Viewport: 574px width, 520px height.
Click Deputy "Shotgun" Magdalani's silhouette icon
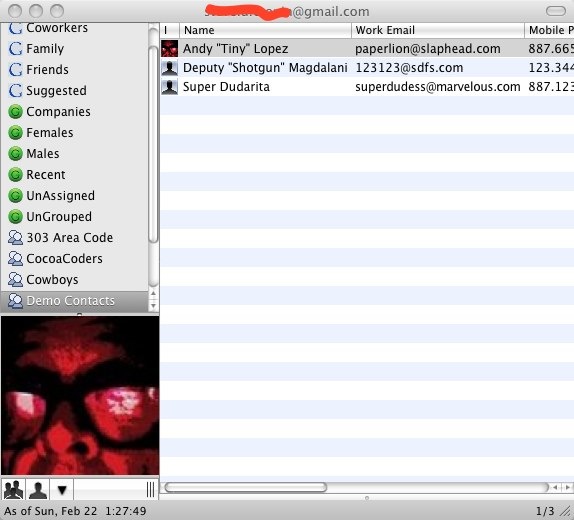[x=169, y=68]
